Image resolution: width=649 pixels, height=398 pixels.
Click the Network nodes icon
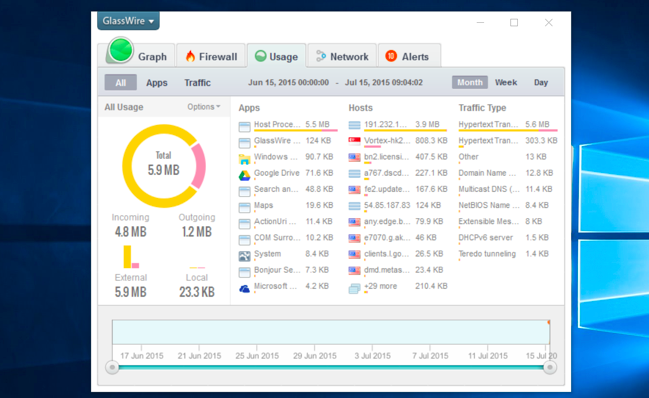(x=321, y=56)
